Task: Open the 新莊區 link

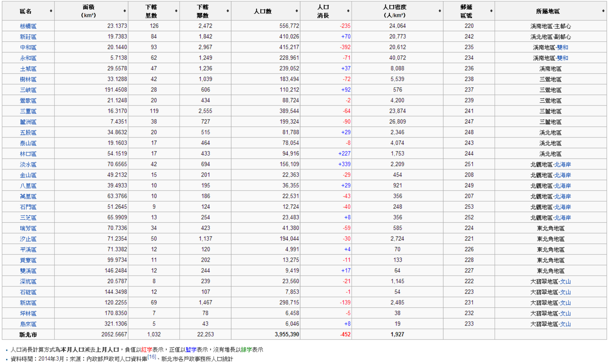Action: click(x=28, y=37)
